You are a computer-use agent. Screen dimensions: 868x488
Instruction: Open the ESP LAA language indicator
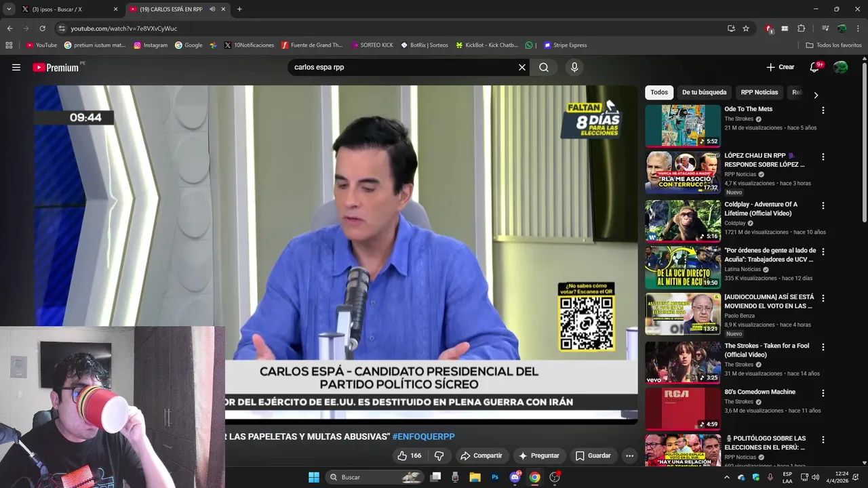(787, 477)
